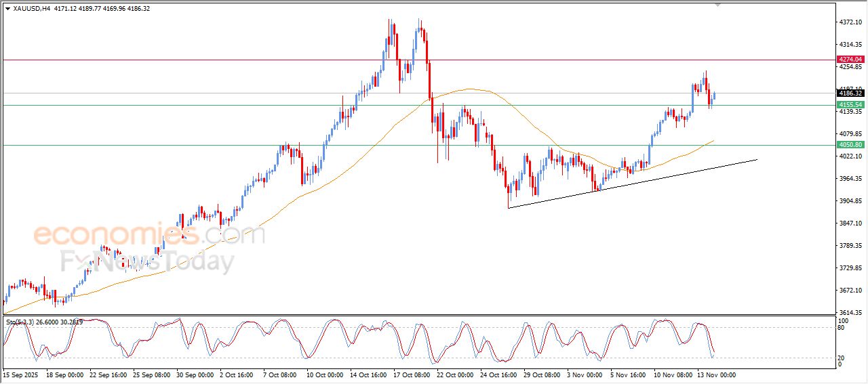Viewport: 868px width, 384px height.
Task: Click the gray chart shift marker at top
Action: (718, 5)
